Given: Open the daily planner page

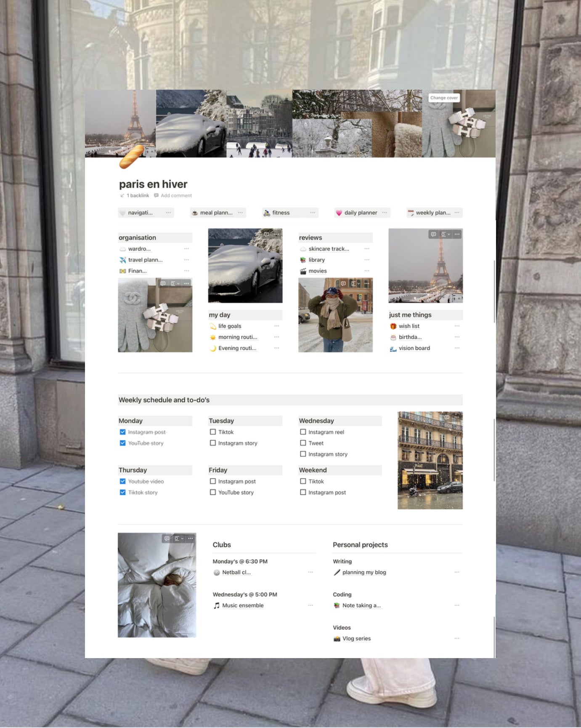Looking at the screenshot, I should click(360, 213).
